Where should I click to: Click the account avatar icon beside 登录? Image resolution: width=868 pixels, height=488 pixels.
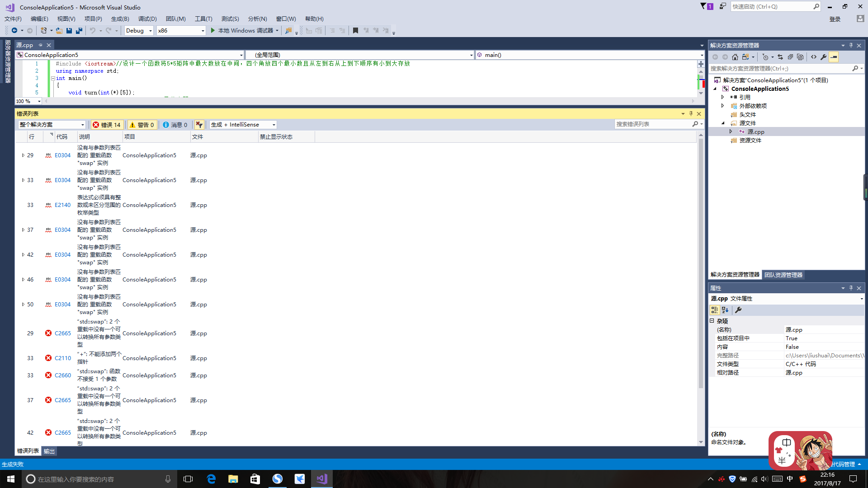tap(860, 19)
